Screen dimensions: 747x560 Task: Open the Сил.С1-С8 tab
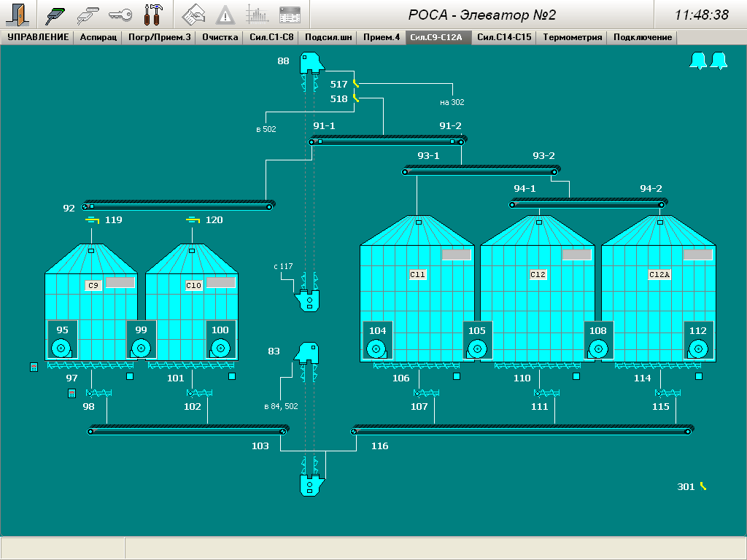pos(271,37)
